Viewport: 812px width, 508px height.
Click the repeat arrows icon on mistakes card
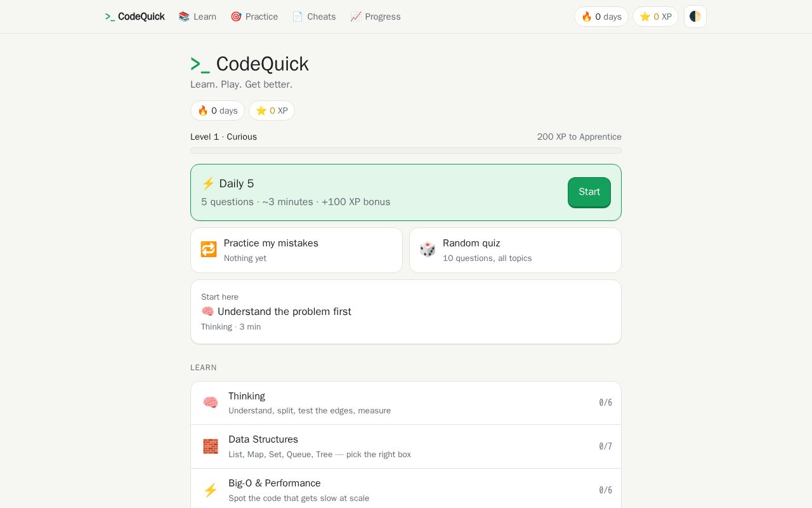(x=209, y=250)
